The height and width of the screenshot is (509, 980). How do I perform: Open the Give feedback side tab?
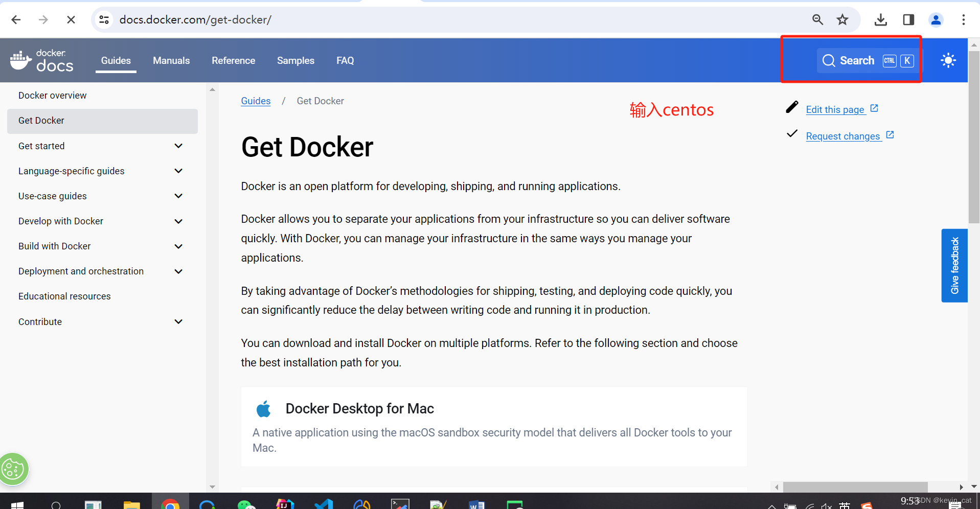point(954,265)
